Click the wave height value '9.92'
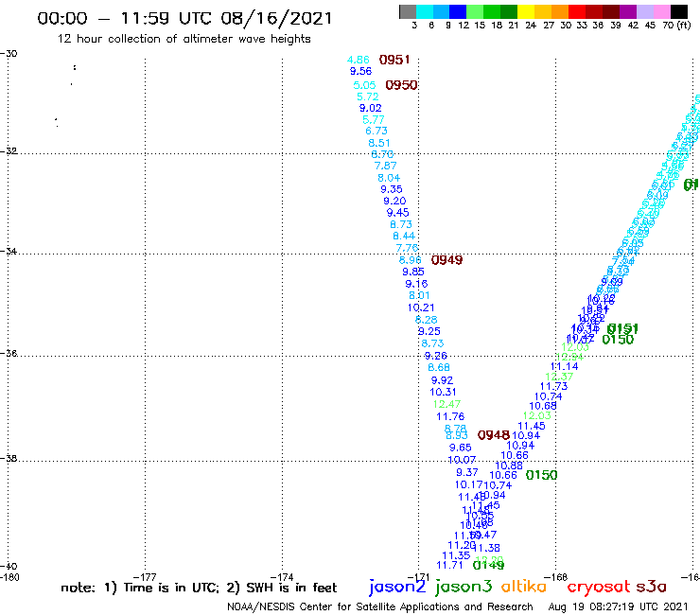Image resolution: width=700 pixels, height=615 pixels. pyautogui.click(x=442, y=380)
